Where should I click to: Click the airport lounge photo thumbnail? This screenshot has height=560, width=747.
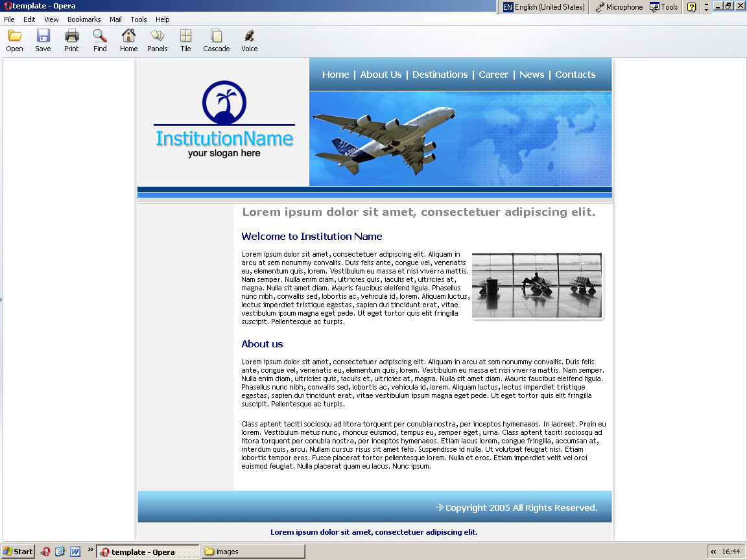point(537,285)
